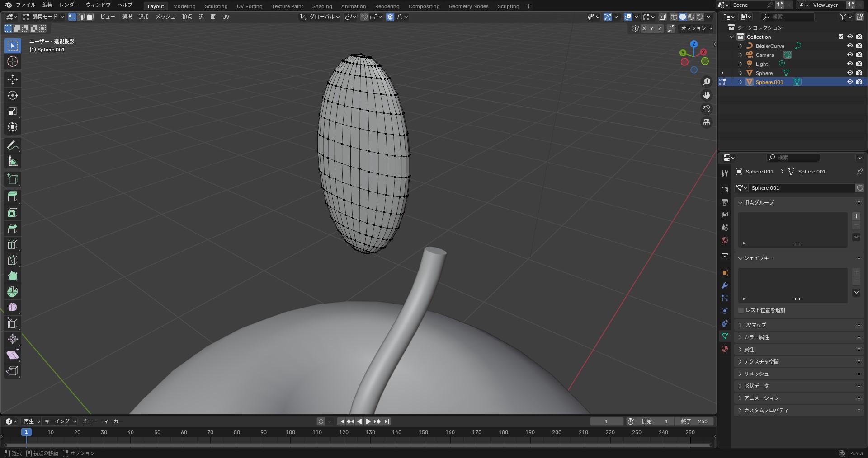Add a new vertex group with plus
This screenshot has height=458, width=868.
(x=856, y=216)
